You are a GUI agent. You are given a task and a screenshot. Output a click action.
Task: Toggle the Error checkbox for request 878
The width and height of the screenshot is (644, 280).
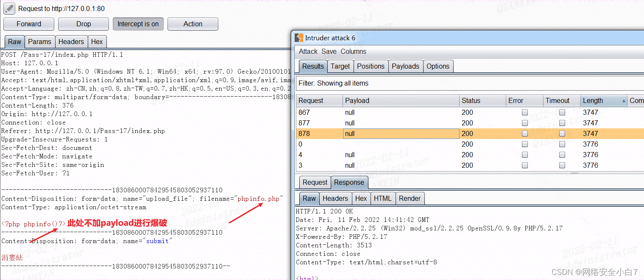coord(525,133)
